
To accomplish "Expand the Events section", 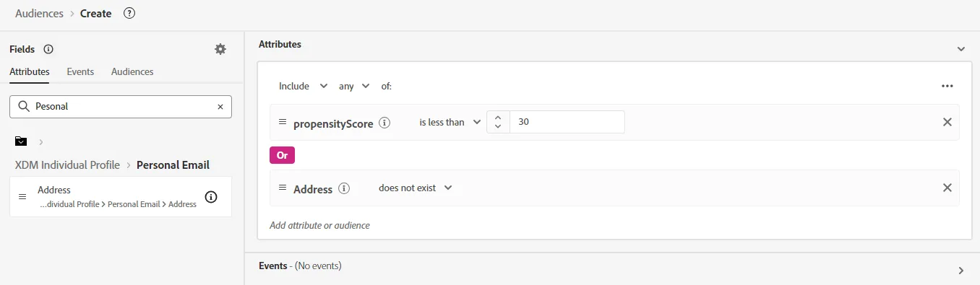I will click(x=961, y=271).
